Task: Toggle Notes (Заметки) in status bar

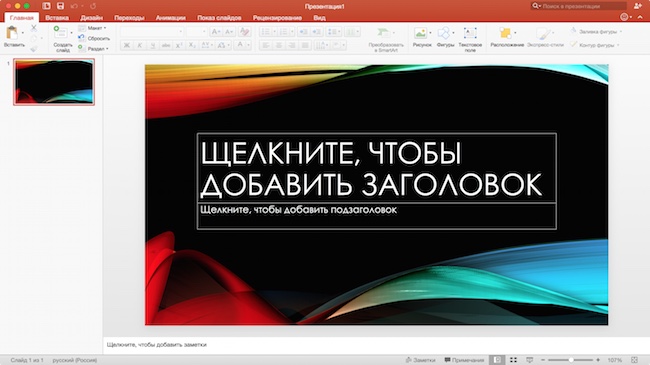Action: click(421, 360)
